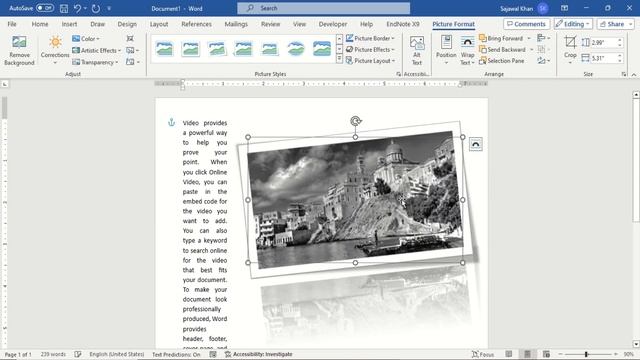Image resolution: width=640 pixels, height=360 pixels.
Task: Click Text Predictions: On in the status bar
Action: [176, 354]
